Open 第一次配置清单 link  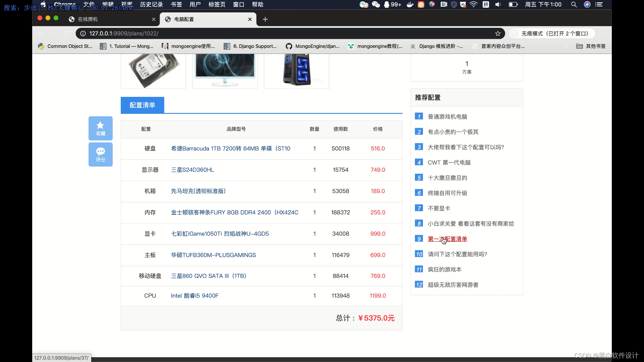447,239
